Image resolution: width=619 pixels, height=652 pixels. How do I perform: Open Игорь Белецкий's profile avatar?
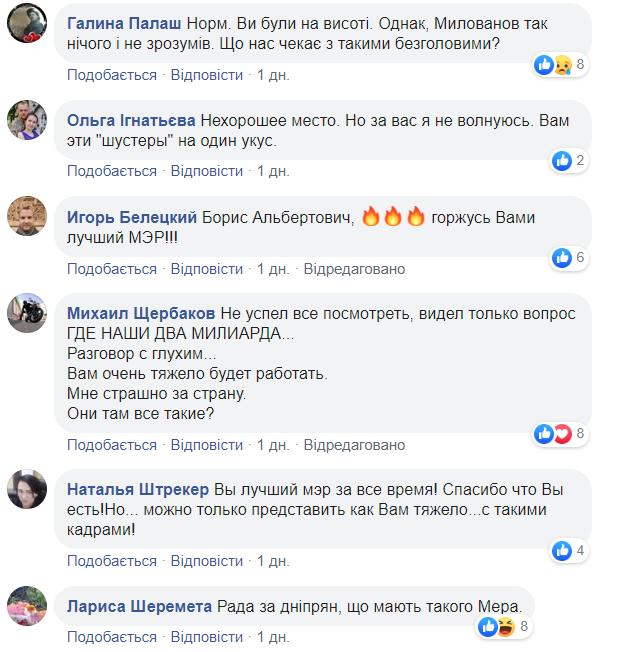(x=27, y=215)
